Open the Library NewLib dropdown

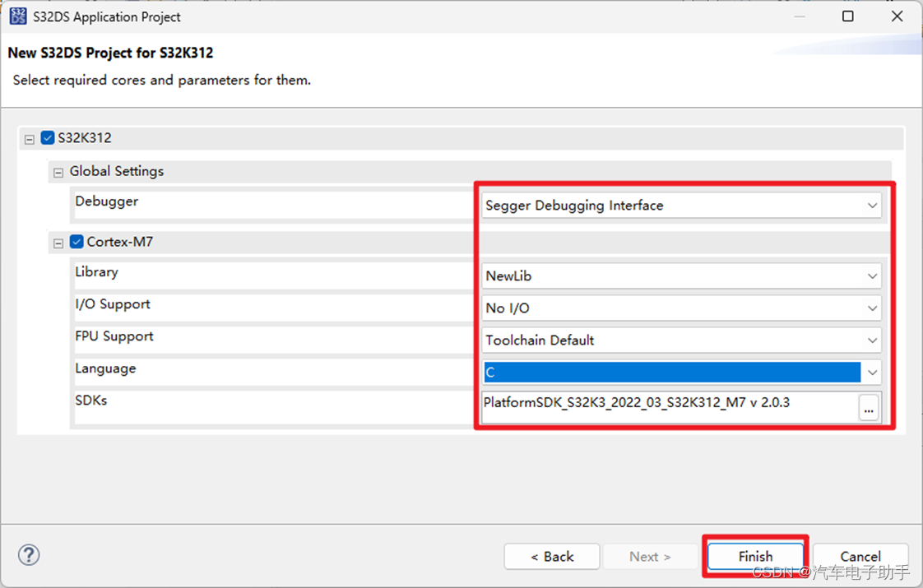click(682, 276)
